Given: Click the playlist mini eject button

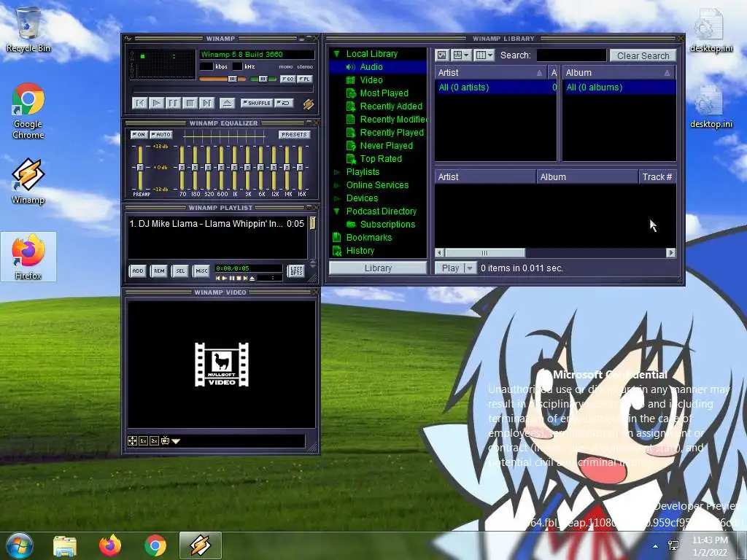Looking at the screenshot, I should [x=252, y=278].
